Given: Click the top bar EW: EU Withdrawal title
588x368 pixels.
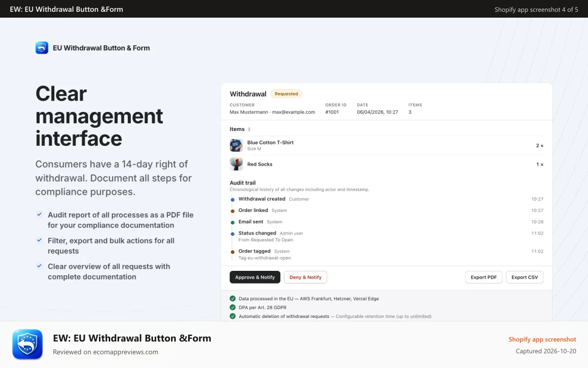Looking at the screenshot, I should pos(67,9).
